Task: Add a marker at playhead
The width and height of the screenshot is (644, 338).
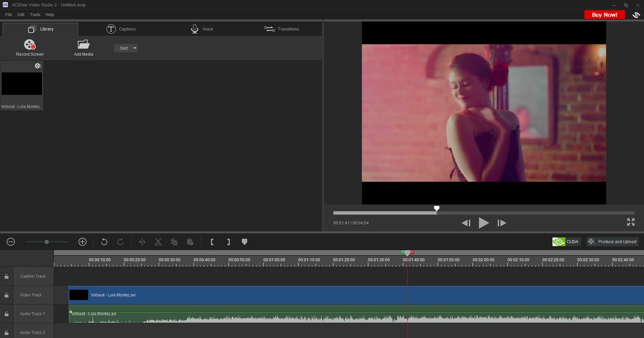Action: tap(245, 242)
